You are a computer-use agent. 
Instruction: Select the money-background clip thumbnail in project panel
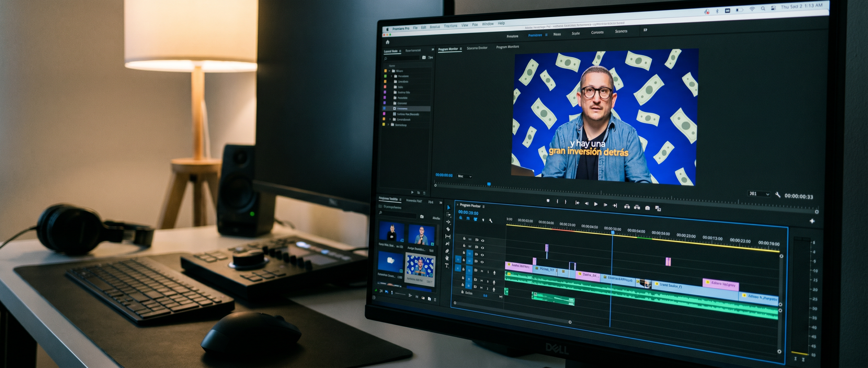pyautogui.click(x=420, y=266)
